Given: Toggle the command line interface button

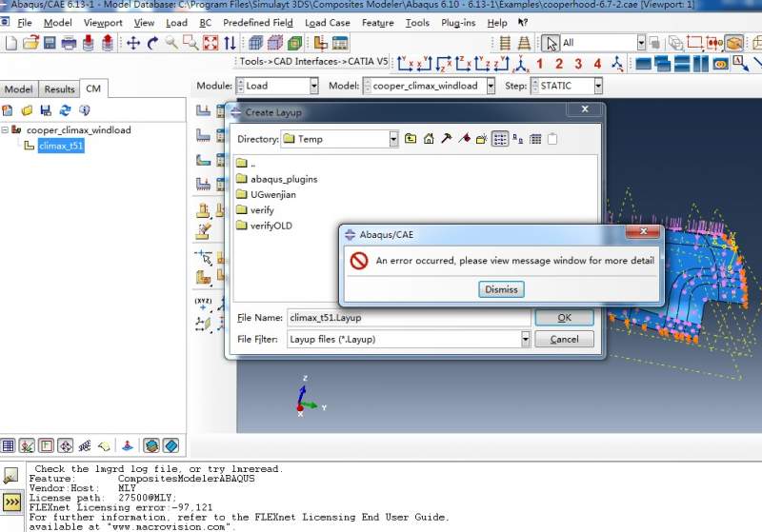Looking at the screenshot, I should click(x=11, y=502).
